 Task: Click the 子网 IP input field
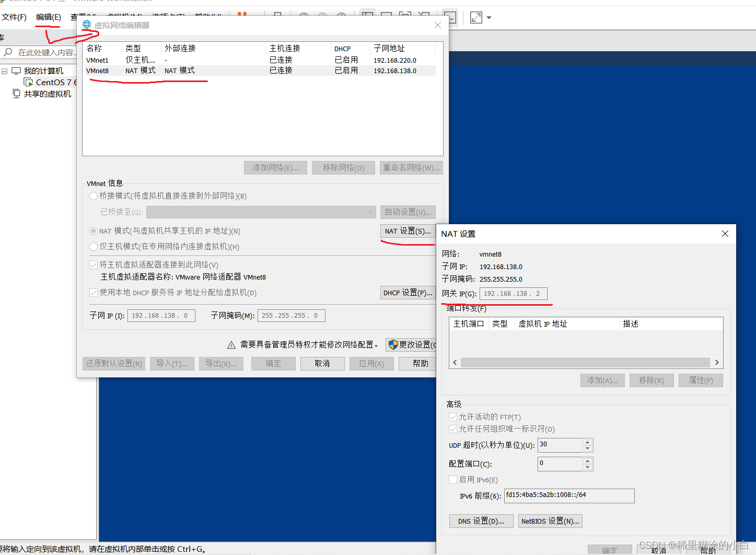point(161,316)
